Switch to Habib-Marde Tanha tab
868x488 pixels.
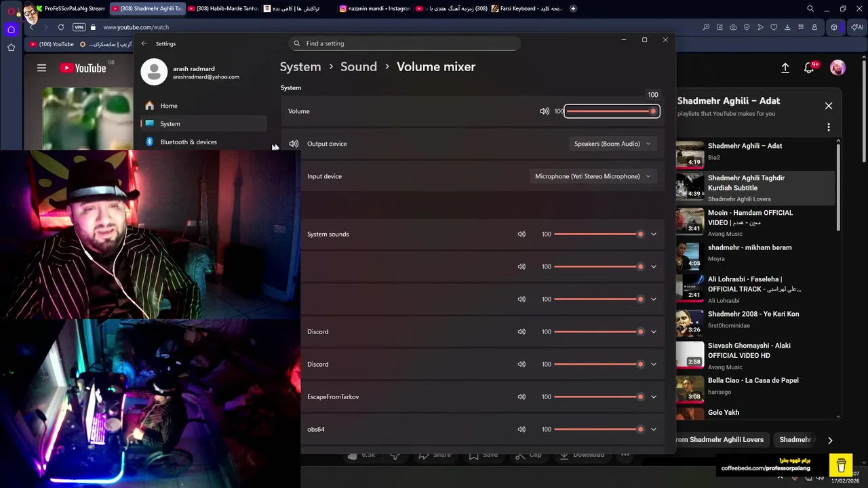coord(222,9)
